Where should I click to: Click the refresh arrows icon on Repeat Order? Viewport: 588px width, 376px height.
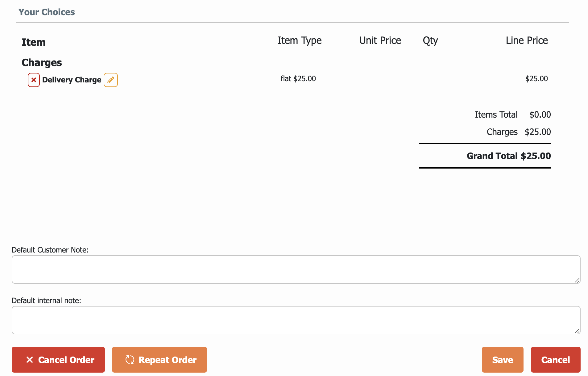click(130, 360)
